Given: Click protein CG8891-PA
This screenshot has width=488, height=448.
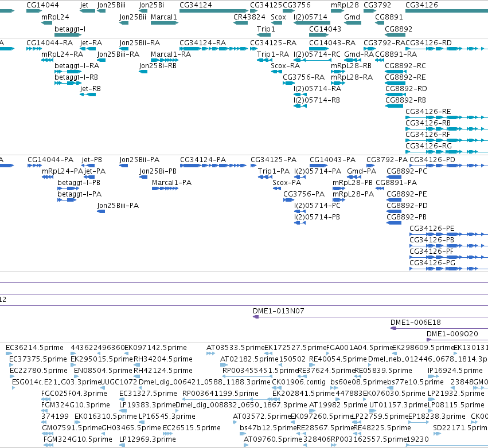Looking at the screenshot, I should [380, 188].
